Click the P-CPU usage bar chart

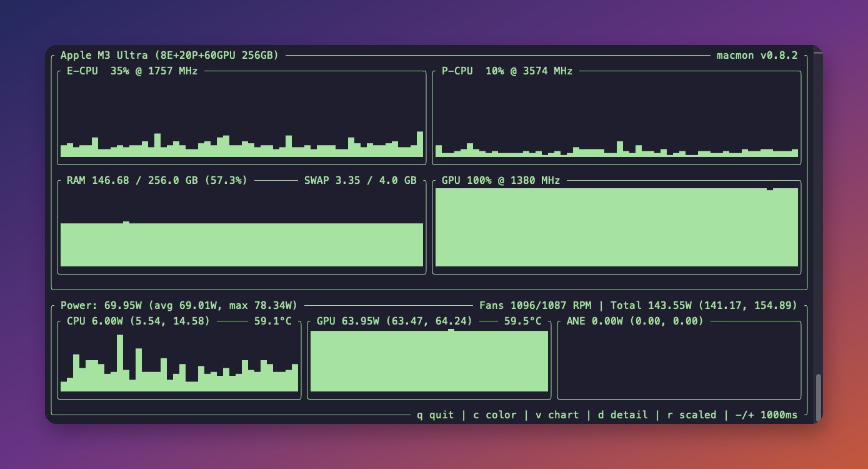[x=617, y=149]
